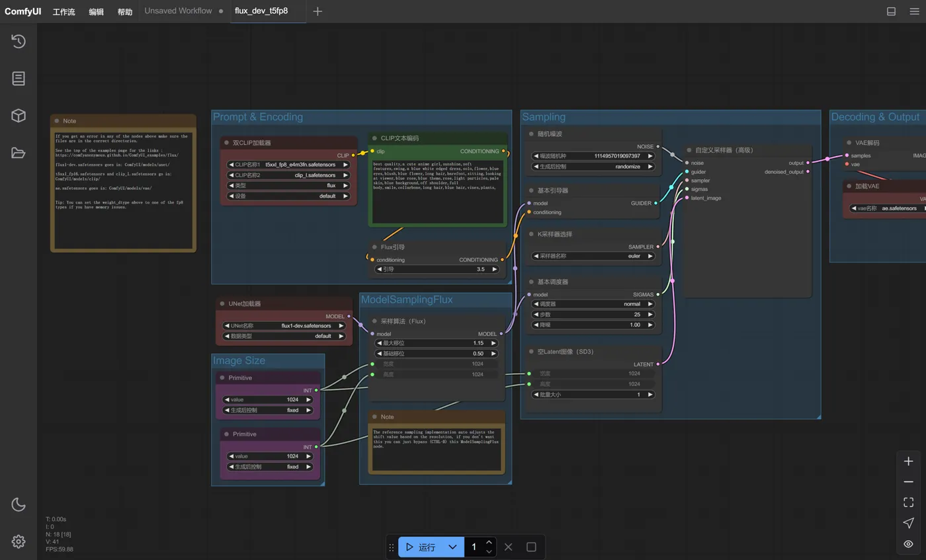Switch to the Unsaved Workflow tab
Image resolution: width=926 pixels, height=560 pixels.
(178, 11)
